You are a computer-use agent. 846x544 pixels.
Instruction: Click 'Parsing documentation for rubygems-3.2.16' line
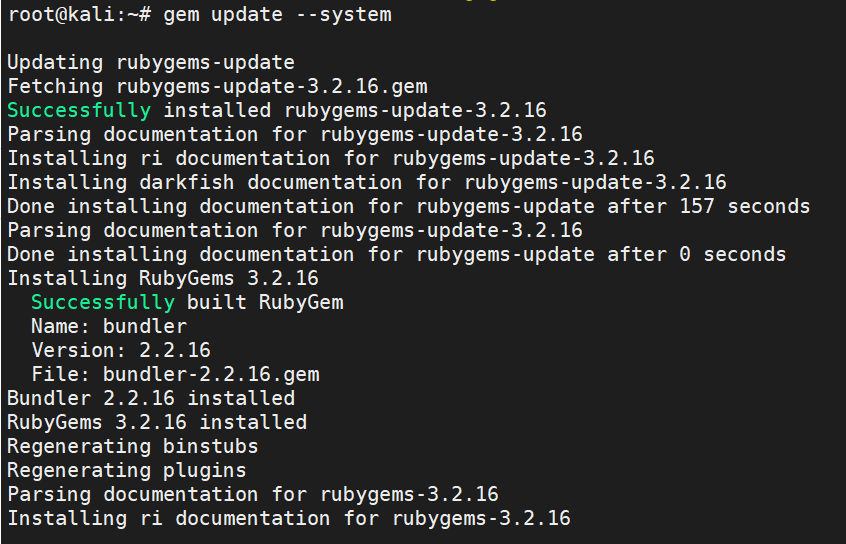tap(253, 494)
